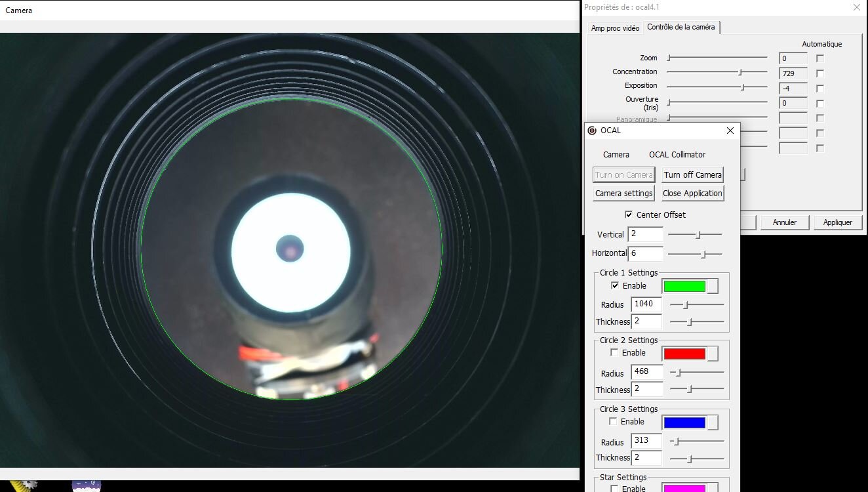Click the Zoom slider track
The width and height of the screenshot is (868, 492).
717,58
